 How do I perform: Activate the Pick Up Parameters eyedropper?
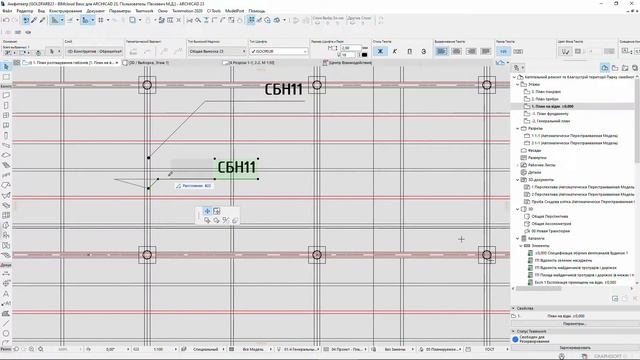click(x=34, y=20)
